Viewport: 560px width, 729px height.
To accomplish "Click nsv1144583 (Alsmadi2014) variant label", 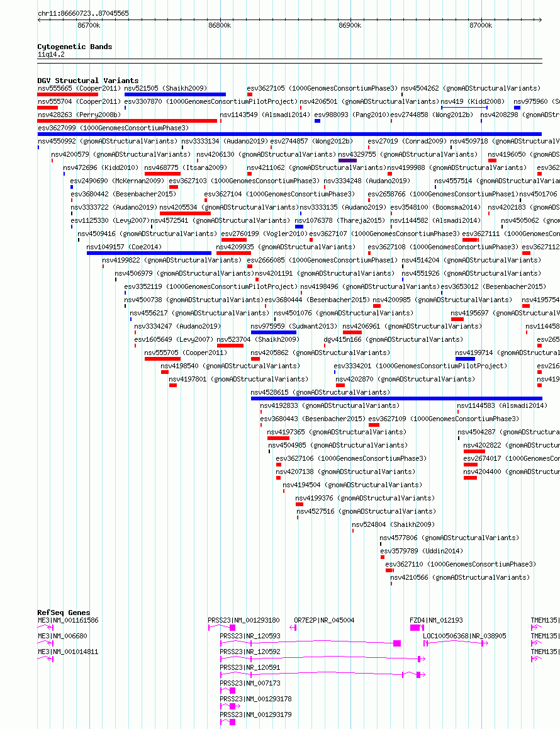I will pyautogui.click(x=502, y=406).
